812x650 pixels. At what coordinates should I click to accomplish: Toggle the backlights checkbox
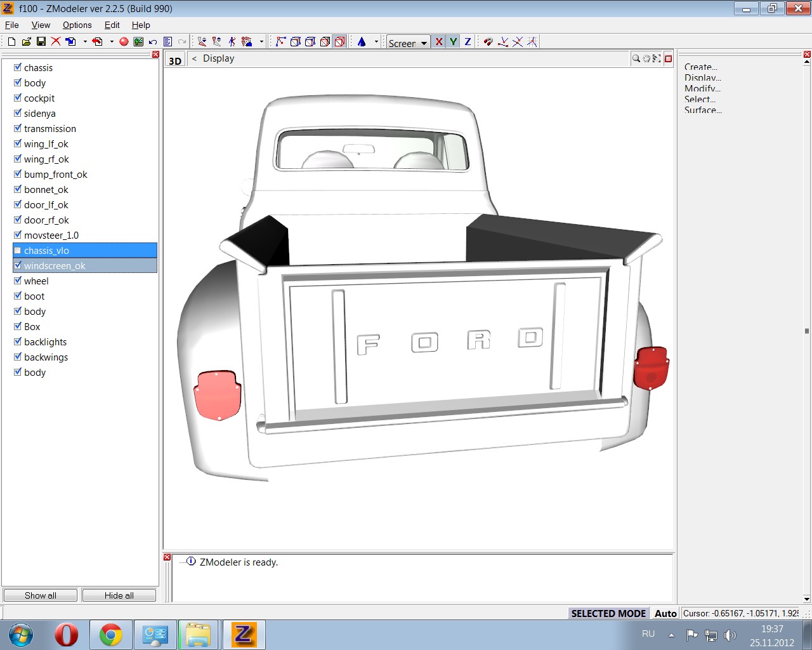pos(18,342)
